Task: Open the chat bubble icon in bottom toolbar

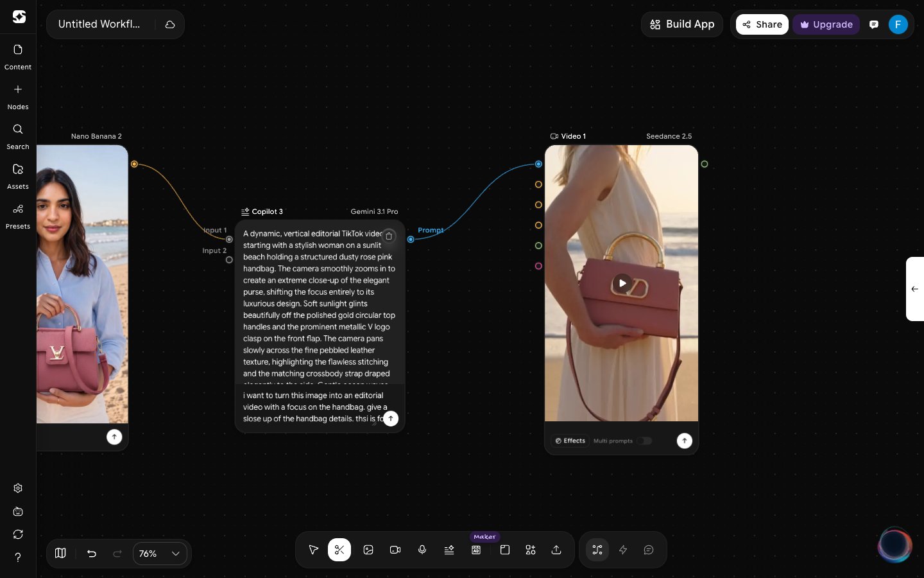Action: [x=649, y=550]
